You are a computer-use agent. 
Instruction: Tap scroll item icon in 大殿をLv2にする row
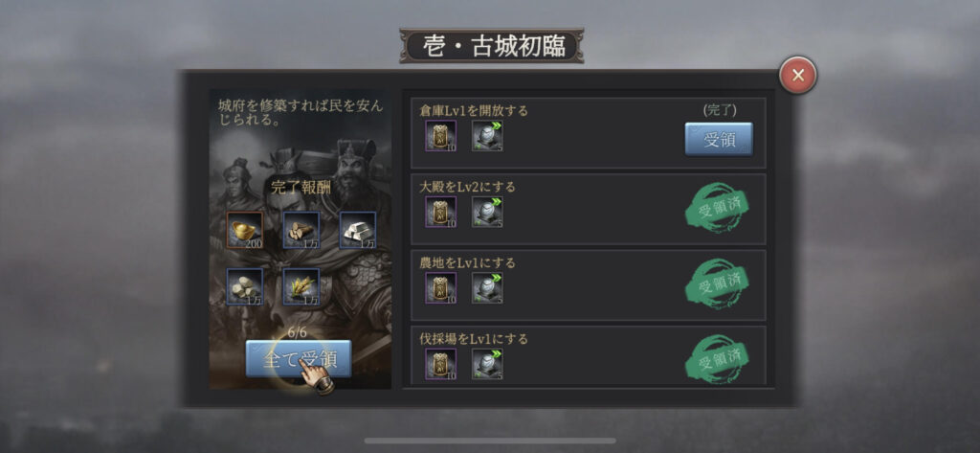click(441, 212)
